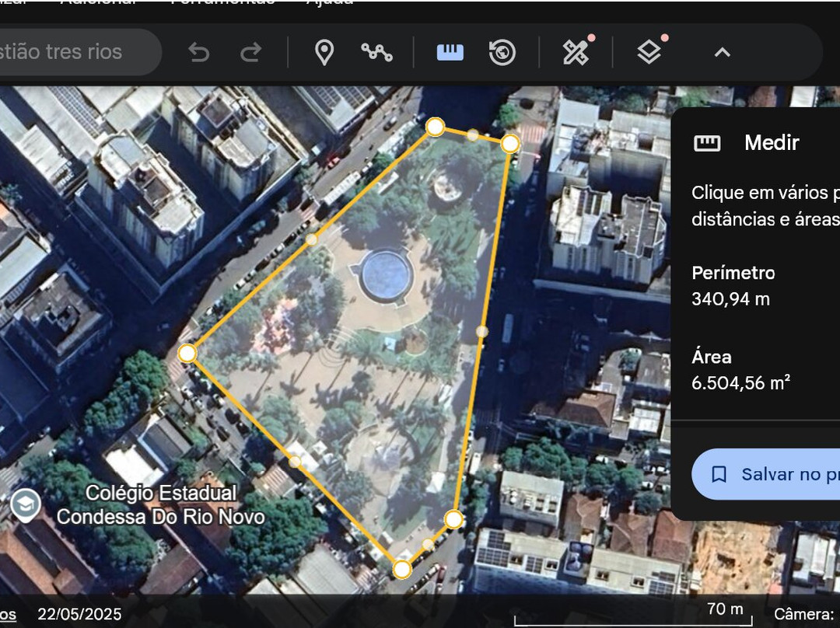Image resolution: width=840 pixels, height=628 pixels.
Task: Open the map layers icon
Action: coord(649,52)
